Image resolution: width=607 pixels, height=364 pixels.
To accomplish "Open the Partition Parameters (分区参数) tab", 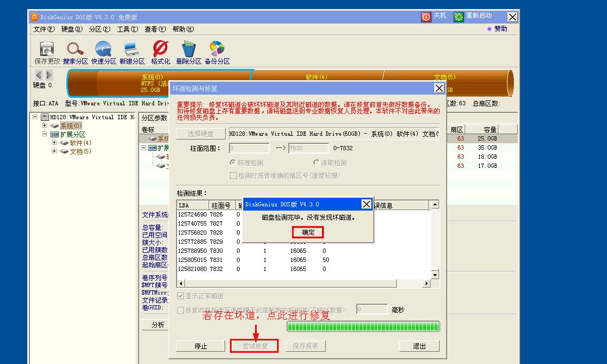I will [x=155, y=118].
